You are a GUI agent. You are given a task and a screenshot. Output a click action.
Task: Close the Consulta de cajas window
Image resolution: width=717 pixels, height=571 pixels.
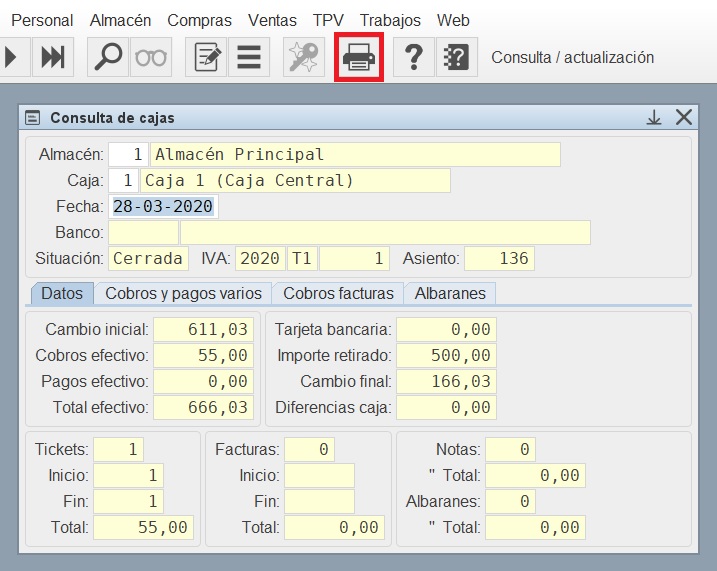click(684, 117)
